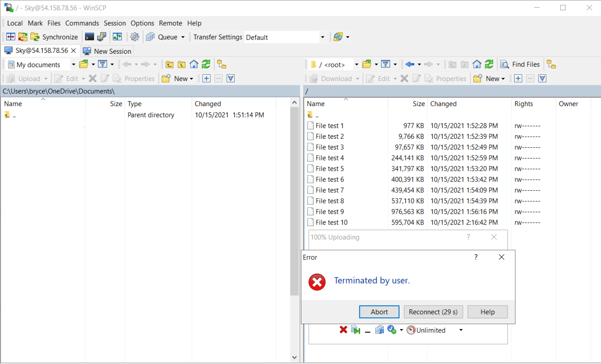Click the Compare Directories toolbar icon
The image size is (601, 364).
11,37
